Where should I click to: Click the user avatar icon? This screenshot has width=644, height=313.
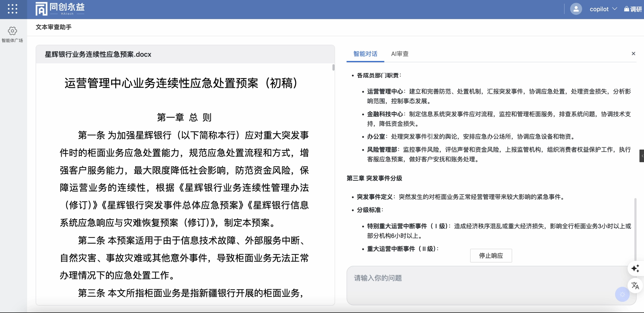point(576,9)
